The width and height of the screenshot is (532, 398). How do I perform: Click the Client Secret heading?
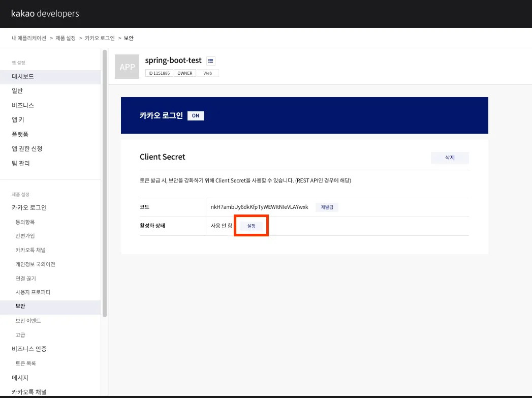click(x=163, y=157)
